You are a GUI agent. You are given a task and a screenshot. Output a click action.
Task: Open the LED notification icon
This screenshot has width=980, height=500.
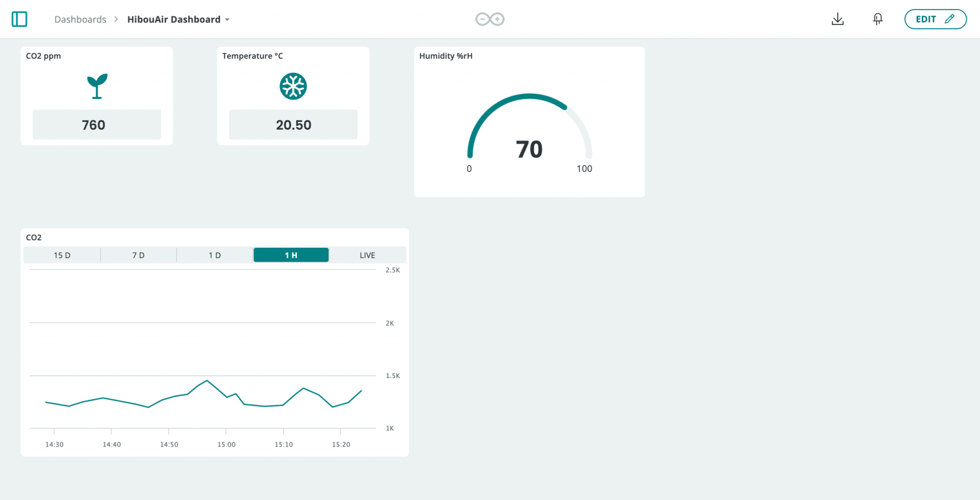pos(877,19)
